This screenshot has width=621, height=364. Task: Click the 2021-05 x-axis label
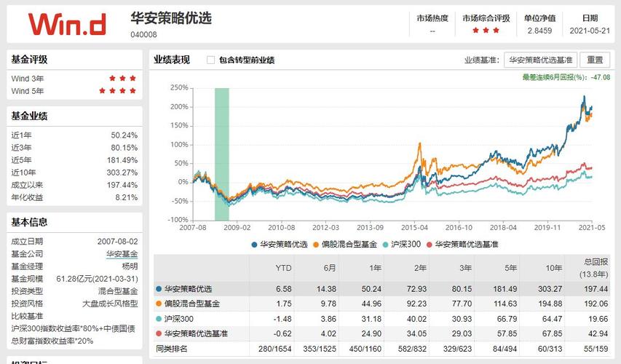click(592, 228)
